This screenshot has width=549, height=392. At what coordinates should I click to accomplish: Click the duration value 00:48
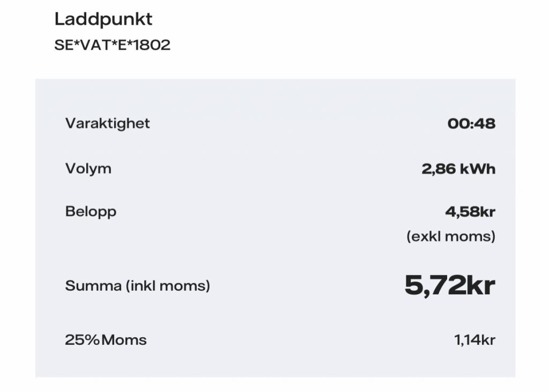pos(471,124)
